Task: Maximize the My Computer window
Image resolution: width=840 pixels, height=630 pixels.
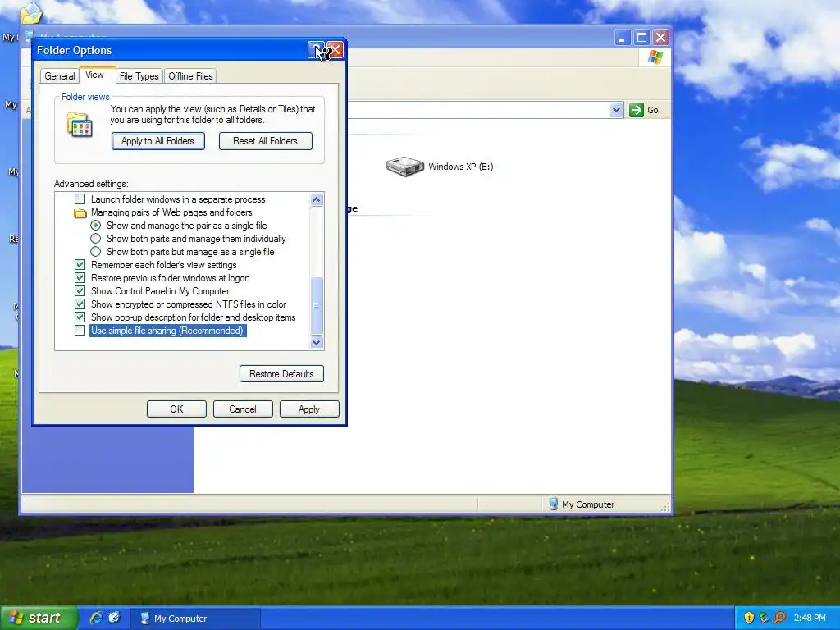Action: (641, 38)
